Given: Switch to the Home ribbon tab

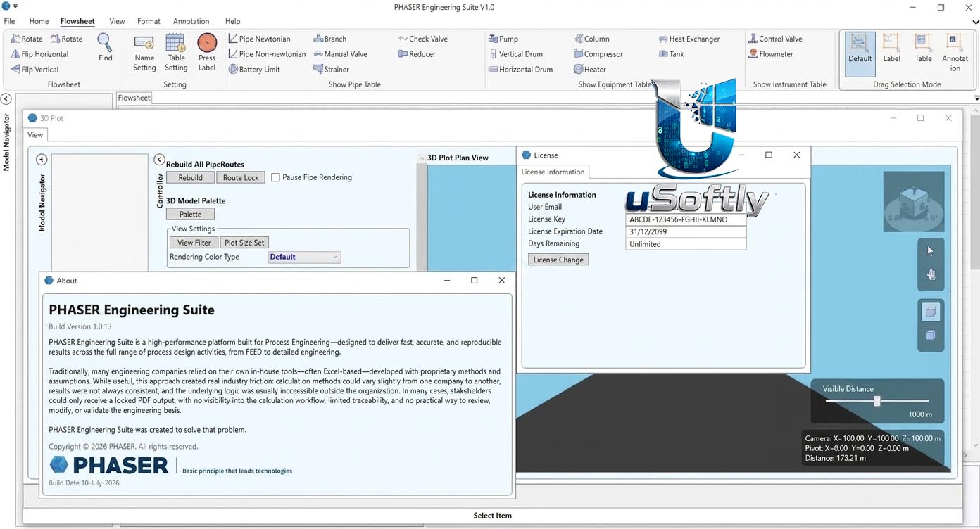Looking at the screenshot, I should point(39,21).
